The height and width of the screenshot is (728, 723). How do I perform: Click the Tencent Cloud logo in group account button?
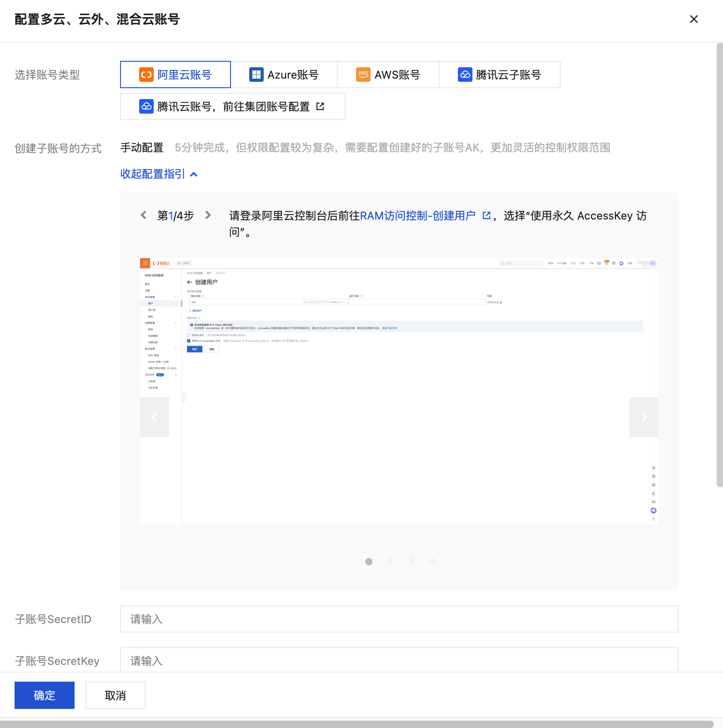tap(146, 106)
